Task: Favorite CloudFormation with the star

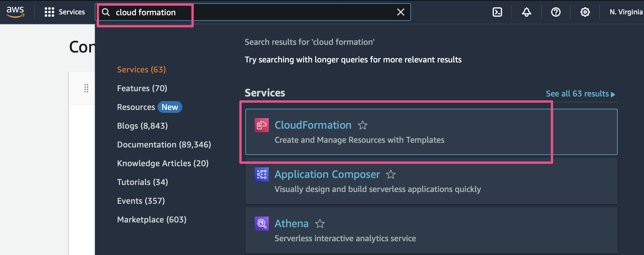Action: point(363,125)
